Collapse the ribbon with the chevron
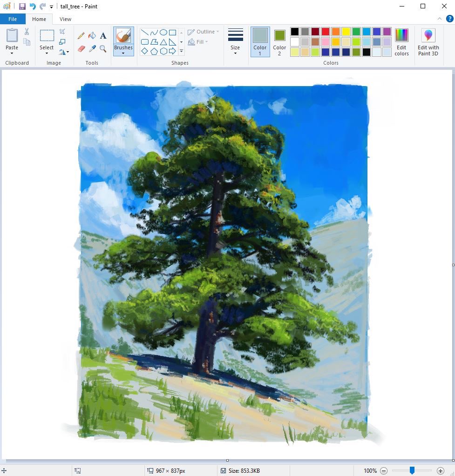The image size is (455, 476). pos(440,19)
